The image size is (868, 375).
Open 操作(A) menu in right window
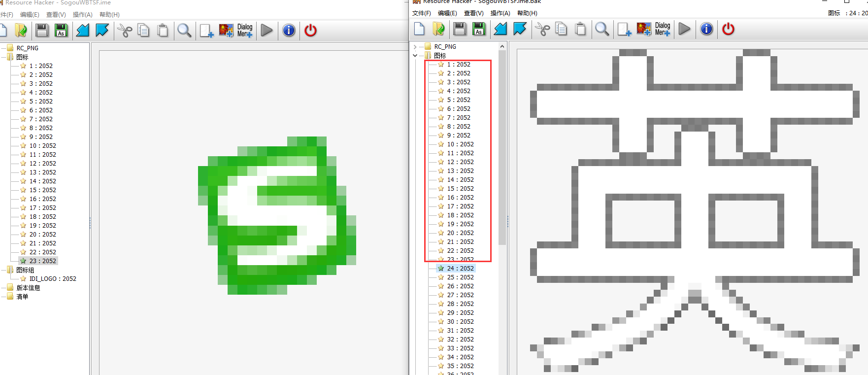501,13
